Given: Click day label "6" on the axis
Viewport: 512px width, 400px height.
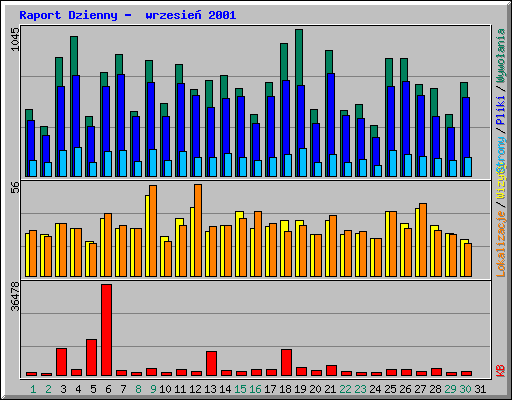Looking at the screenshot, I should tap(108, 389).
